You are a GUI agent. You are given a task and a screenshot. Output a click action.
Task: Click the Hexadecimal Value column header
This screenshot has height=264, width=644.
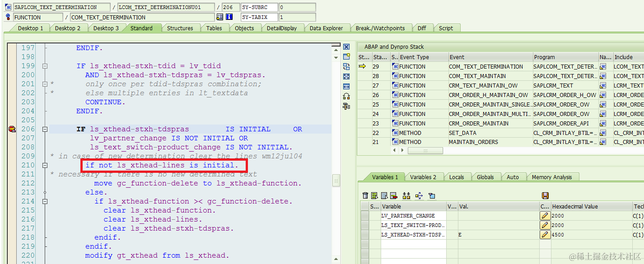pos(591,206)
